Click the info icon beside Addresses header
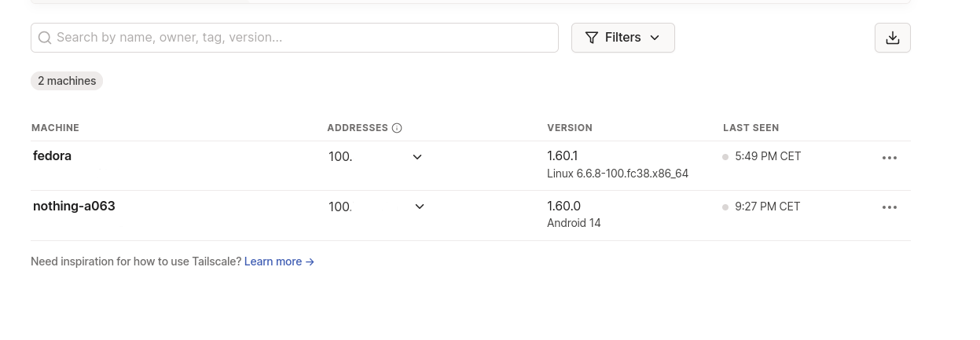This screenshot has width=980, height=340. tap(397, 128)
